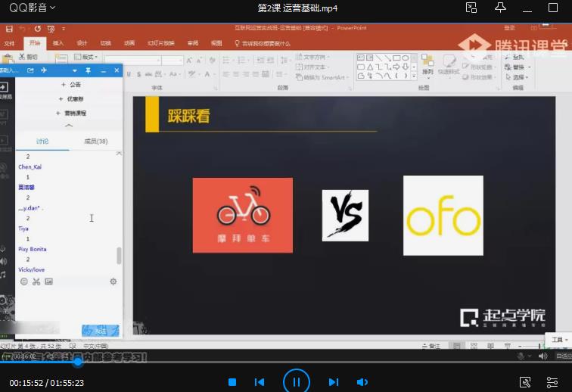Pause the video with the pause button
Screen dimensions: 572x392
tap(297, 381)
